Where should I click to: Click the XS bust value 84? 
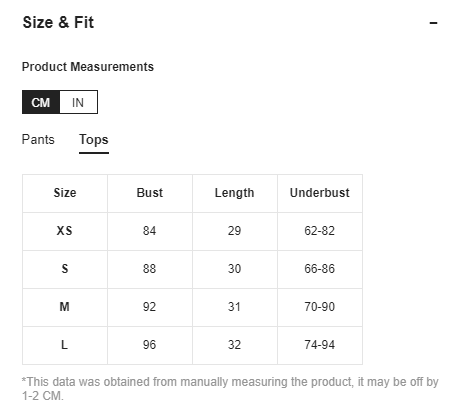[x=149, y=231]
